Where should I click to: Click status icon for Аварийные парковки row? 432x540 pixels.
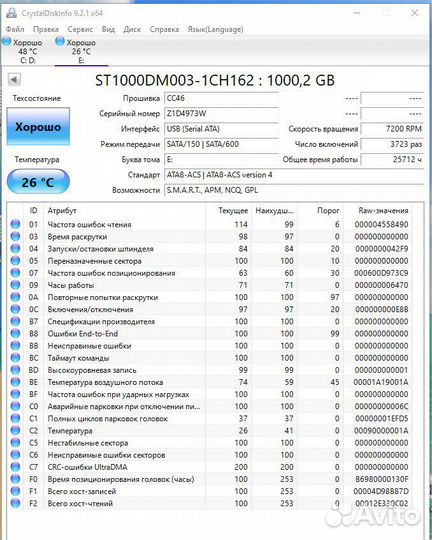coord(16,406)
